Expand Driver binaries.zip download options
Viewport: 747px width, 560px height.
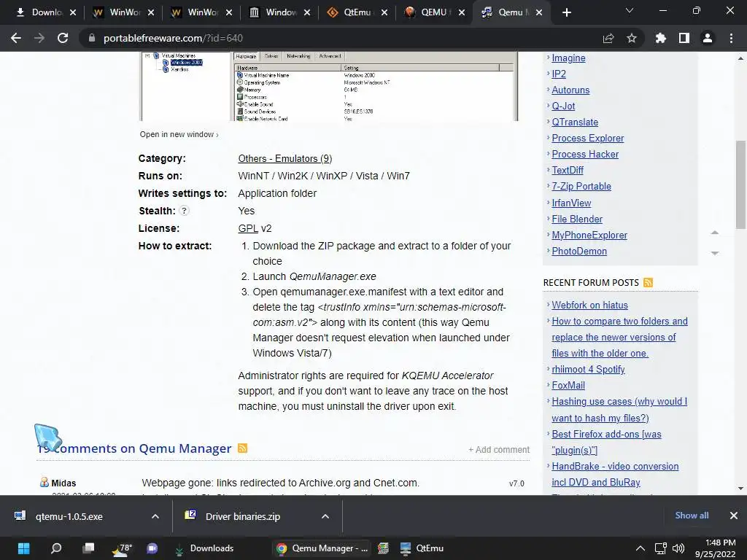pos(325,516)
